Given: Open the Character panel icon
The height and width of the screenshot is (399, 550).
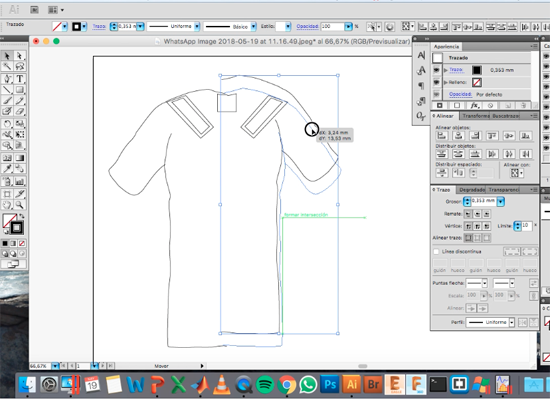Looking at the screenshot, I should (421, 55).
